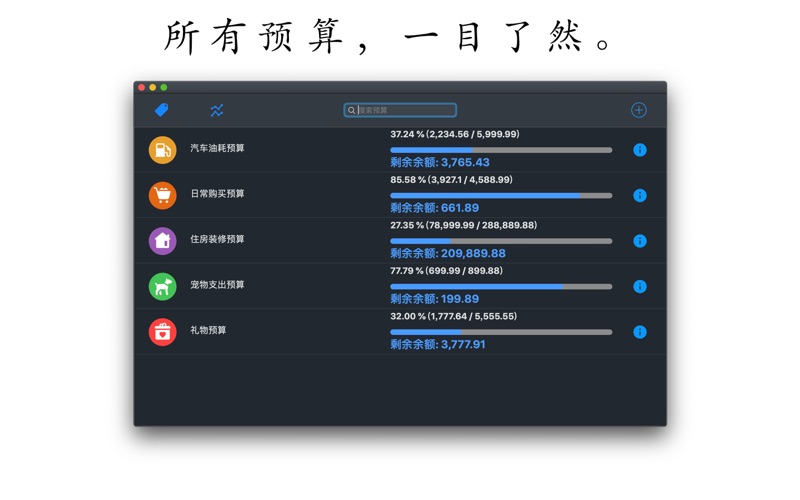Click the 搜索预算 search field
This screenshot has width=800, height=500.
pos(400,110)
